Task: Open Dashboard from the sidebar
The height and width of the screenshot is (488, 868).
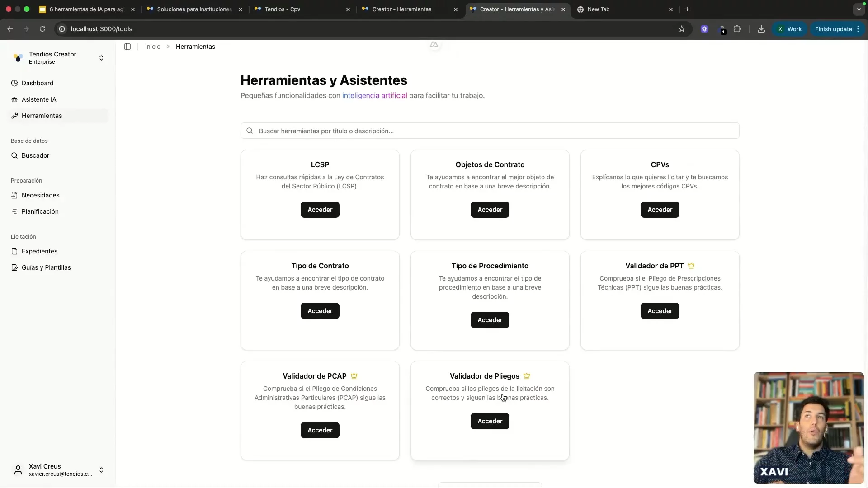Action: pyautogui.click(x=38, y=83)
